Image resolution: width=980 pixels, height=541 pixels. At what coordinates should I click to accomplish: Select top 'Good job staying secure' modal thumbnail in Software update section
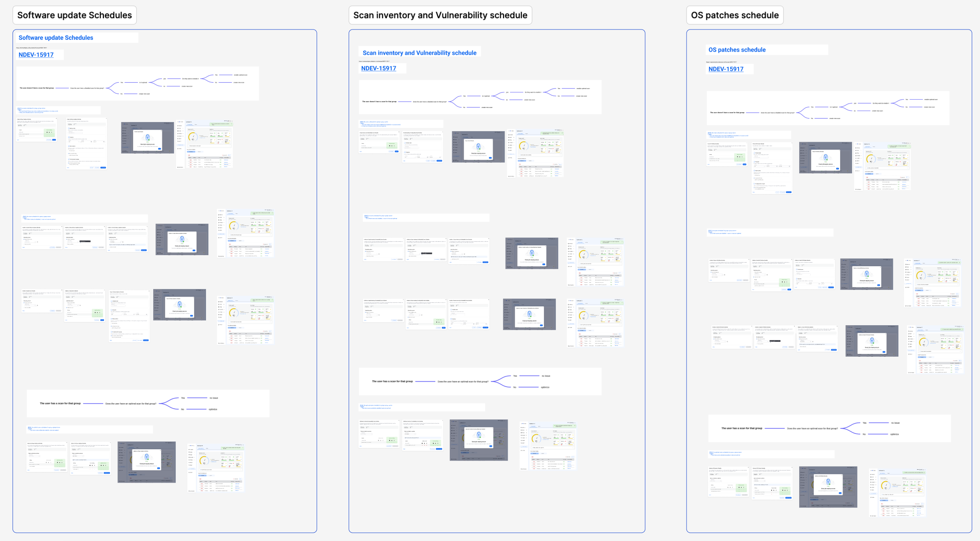pos(147,138)
